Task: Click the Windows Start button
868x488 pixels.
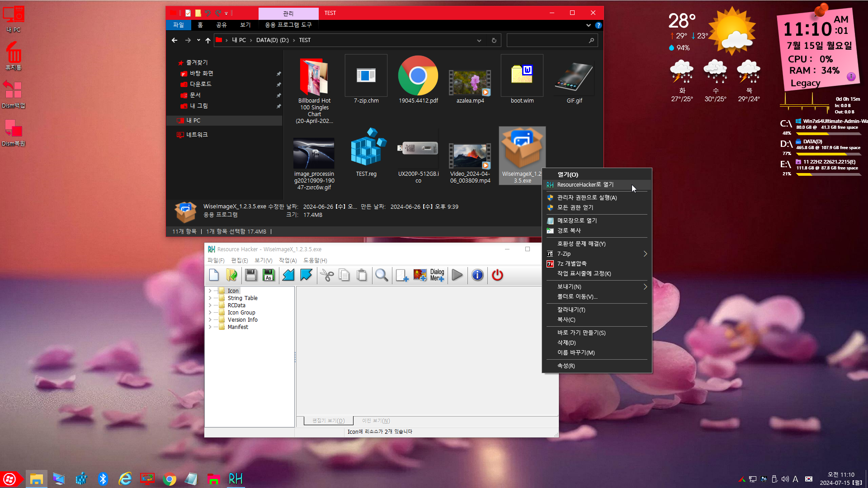Action: [x=10, y=479]
